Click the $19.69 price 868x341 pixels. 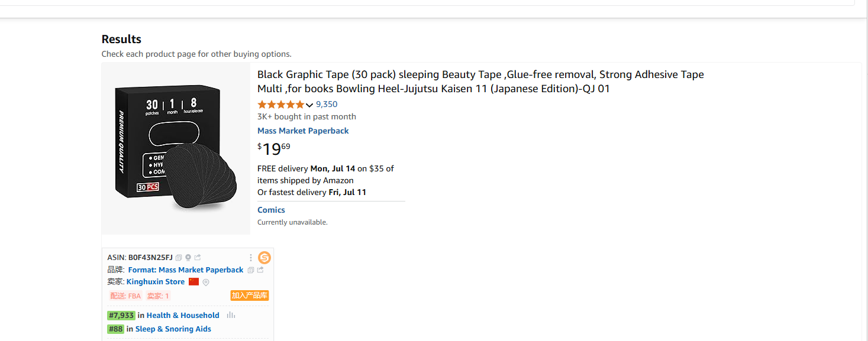click(x=274, y=149)
